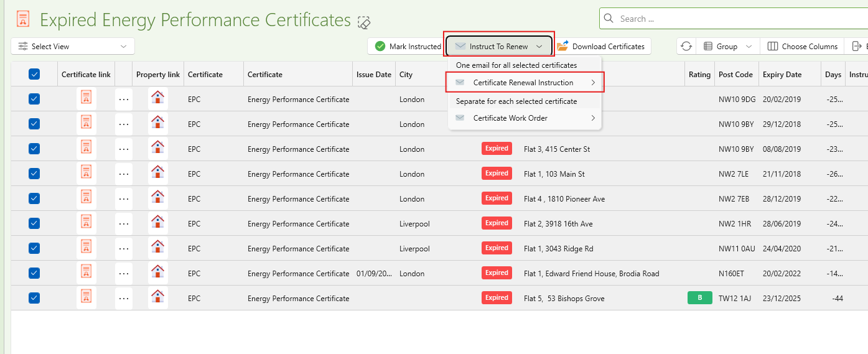Uncheck the checkbox for Flat 3, 415 Center St
The width and height of the screenshot is (868, 354).
click(x=34, y=149)
